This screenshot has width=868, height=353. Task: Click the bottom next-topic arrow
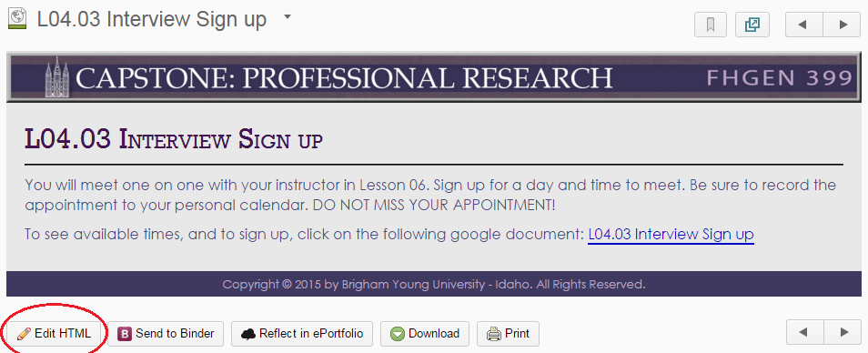point(843,332)
